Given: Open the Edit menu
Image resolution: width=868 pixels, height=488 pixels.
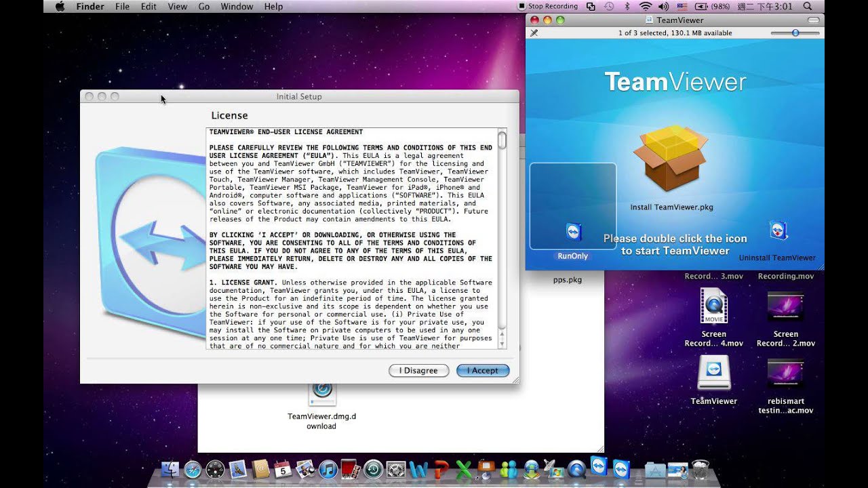Looking at the screenshot, I should (x=149, y=7).
